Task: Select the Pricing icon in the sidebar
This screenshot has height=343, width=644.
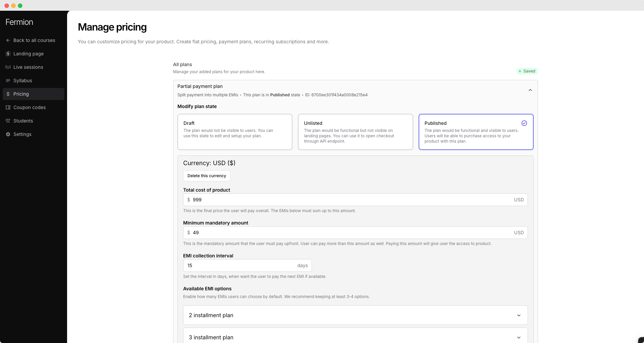Action: (x=8, y=94)
